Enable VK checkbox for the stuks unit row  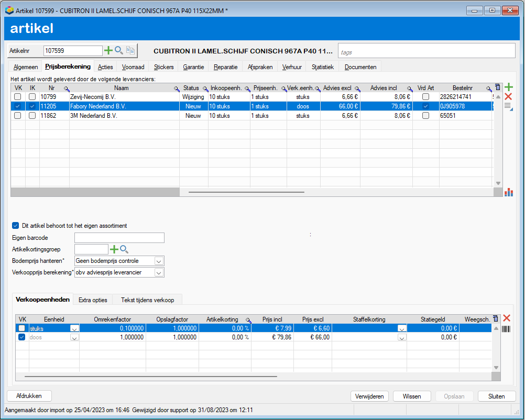pos(22,328)
